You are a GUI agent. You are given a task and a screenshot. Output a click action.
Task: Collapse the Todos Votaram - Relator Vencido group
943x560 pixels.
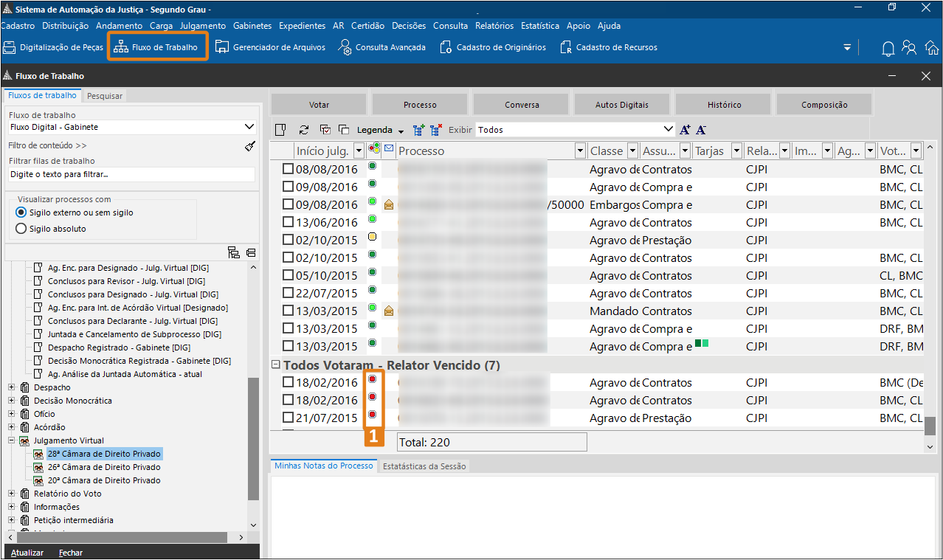pyautogui.click(x=276, y=364)
